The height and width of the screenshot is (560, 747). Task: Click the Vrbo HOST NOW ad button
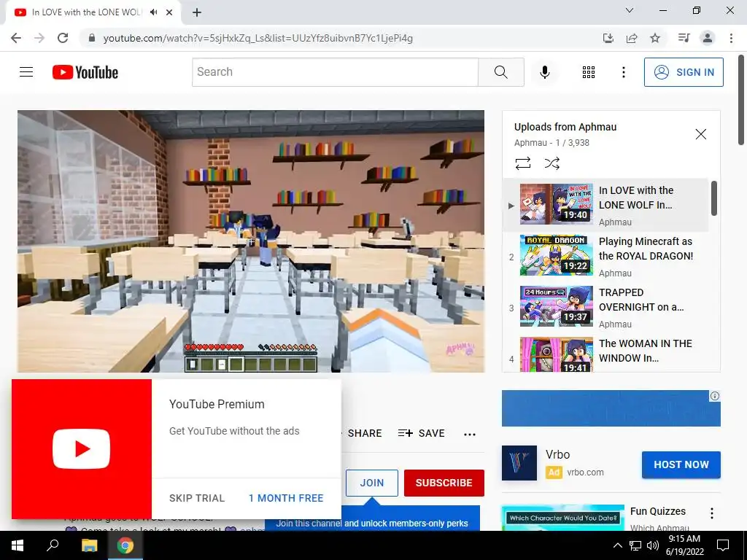click(x=681, y=464)
